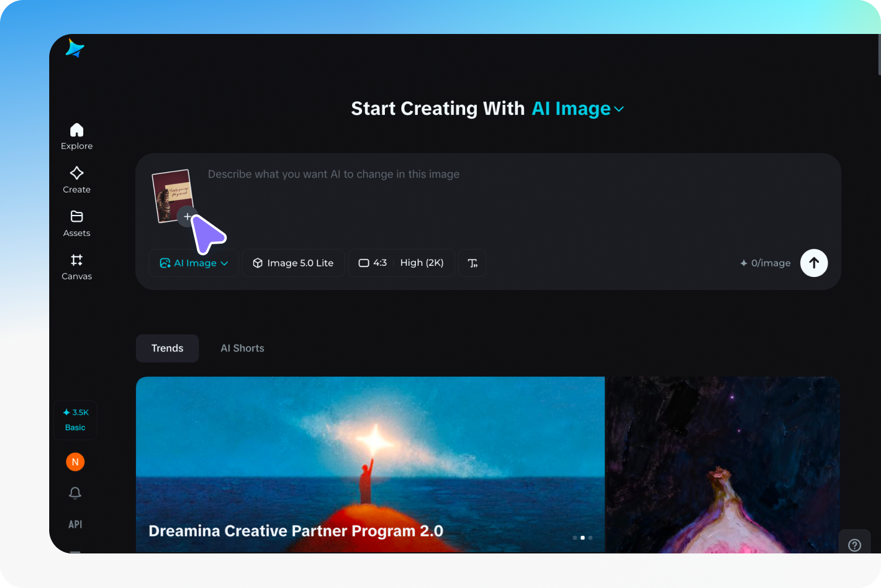
Task: Go to Explore in the sidebar
Action: pyautogui.click(x=77, y=136)
